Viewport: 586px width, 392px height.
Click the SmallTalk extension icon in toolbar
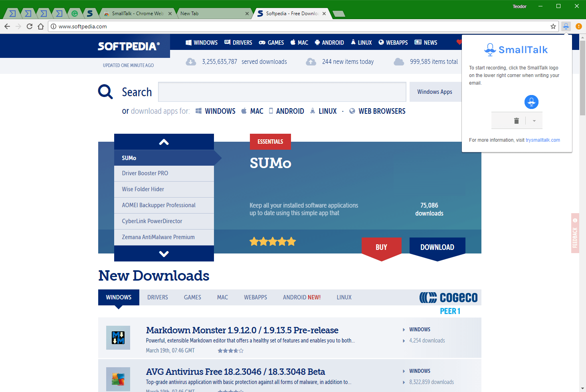(566, 26)
